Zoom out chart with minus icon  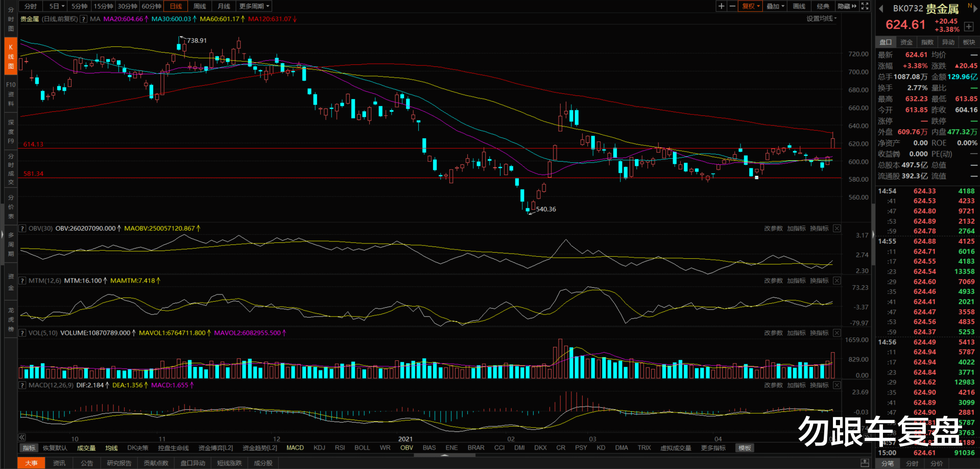pyautogui.click(x=732, y=6)
